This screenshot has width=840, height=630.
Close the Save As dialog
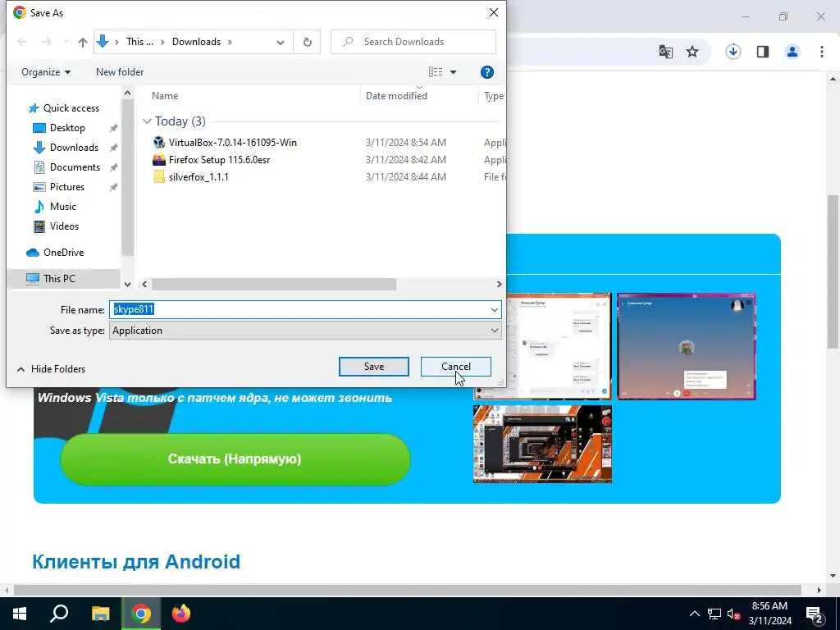494,12
